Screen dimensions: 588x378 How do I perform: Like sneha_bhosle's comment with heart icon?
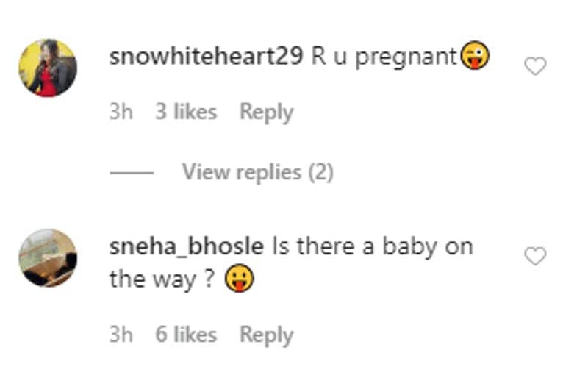[x=535, y=256]
